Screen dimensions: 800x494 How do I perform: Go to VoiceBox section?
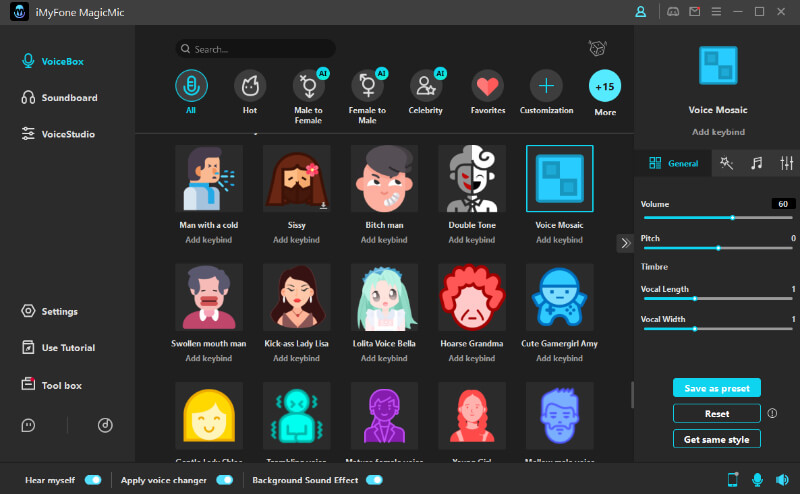click(x=53, y=61)
